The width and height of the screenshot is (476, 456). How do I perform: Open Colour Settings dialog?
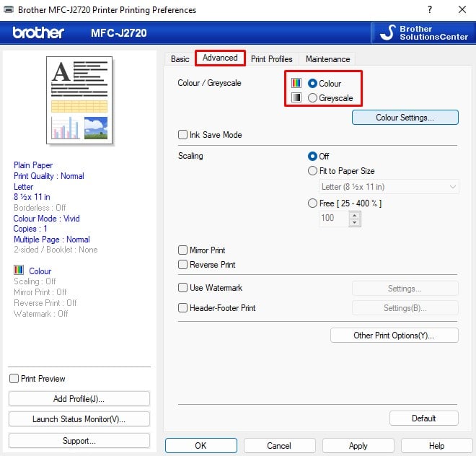405,118
